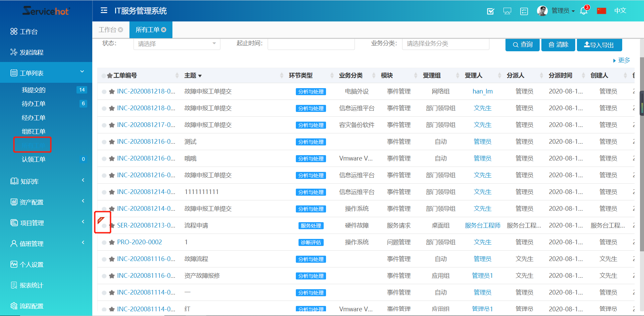Toggle the hamburger menu beside IT服务管理系统
The height and width of the screenshot is (316, 644).
(x=104, y=10)
